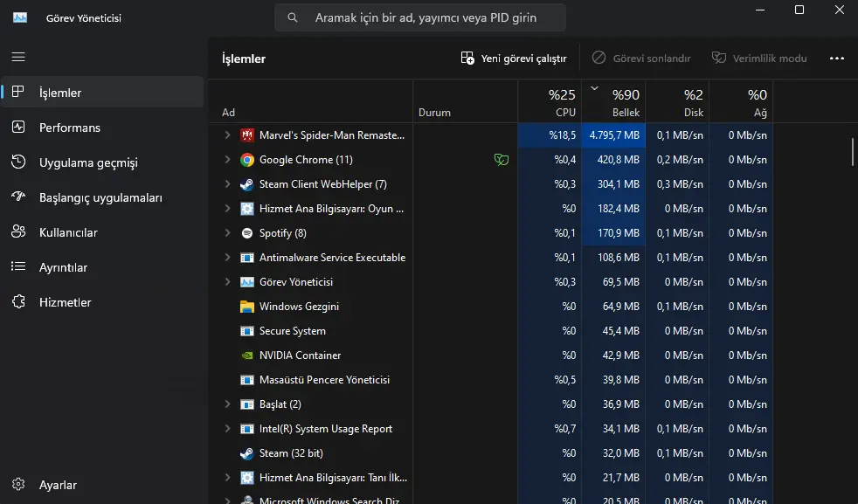Click the Hizmet Ana Bilgisayarı: Oyun icon

247,209
